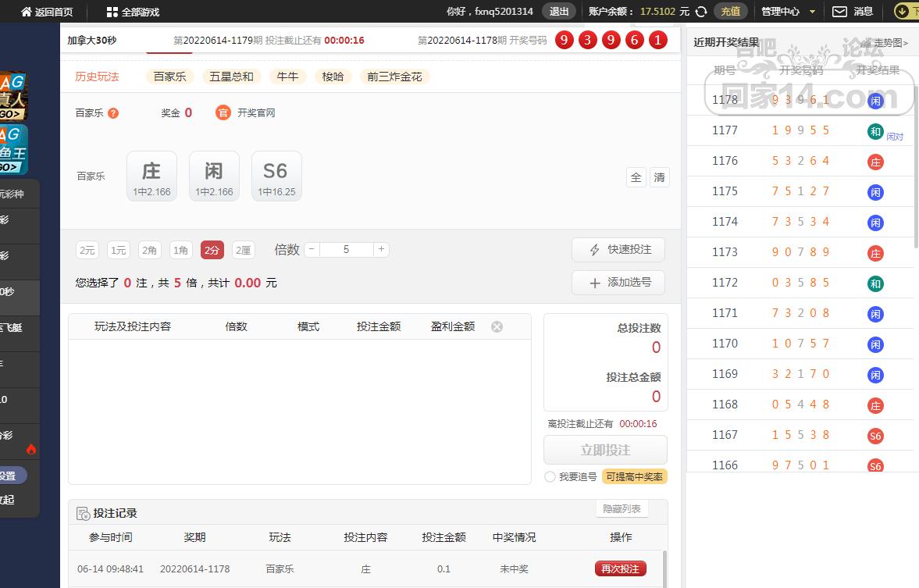Click the 开奖官网 official site icon
Viewport: 919px width, 588px height.
223,113
